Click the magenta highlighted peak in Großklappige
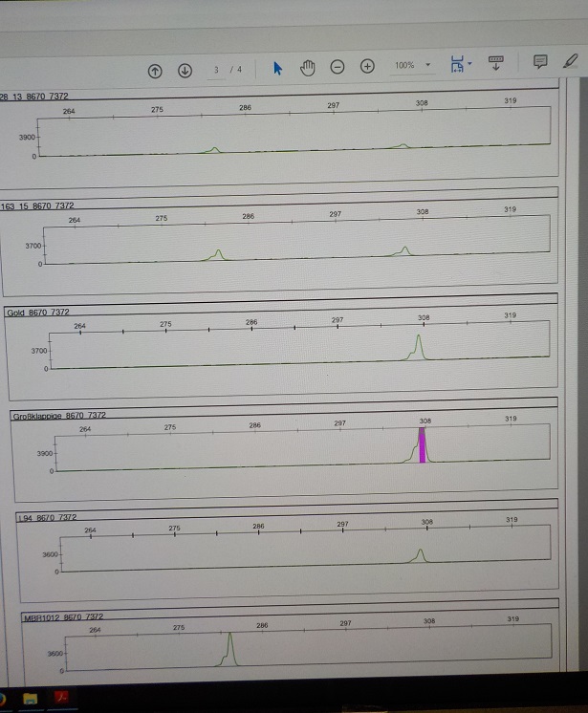 coord(422,447)
